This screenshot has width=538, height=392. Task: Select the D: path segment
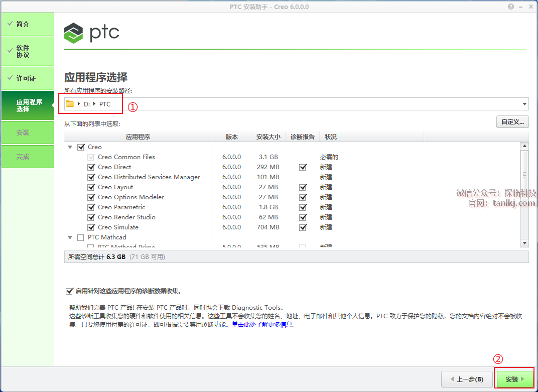(x=87, y=104)
